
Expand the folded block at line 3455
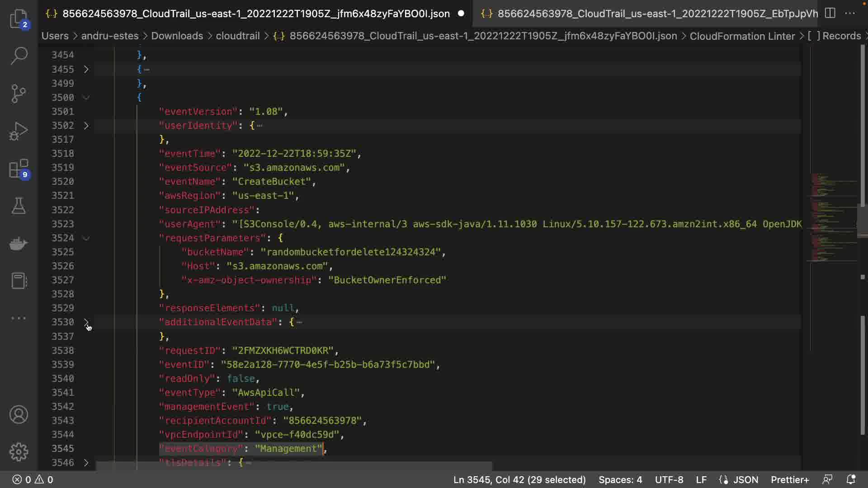(x=86, y=69)
